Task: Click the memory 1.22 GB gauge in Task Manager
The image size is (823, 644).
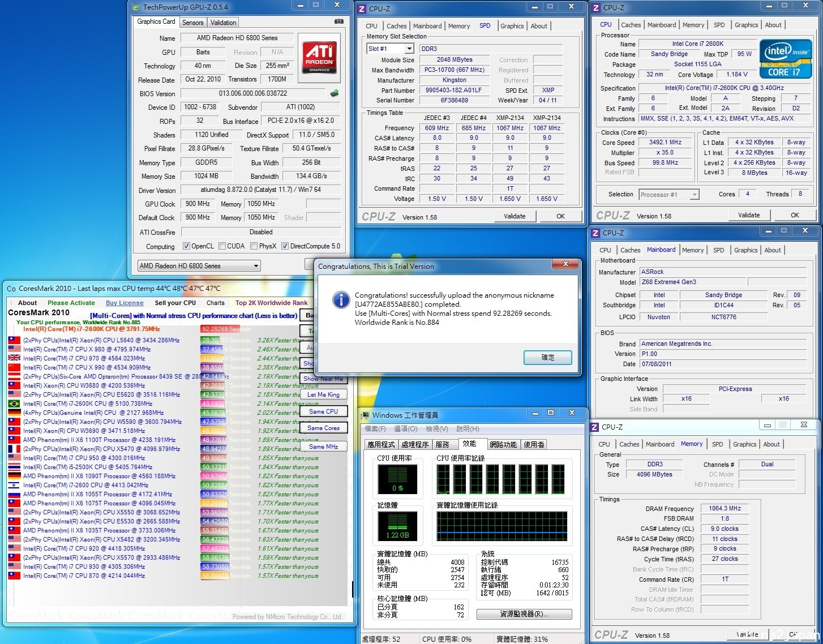Action: [x=397, y=526]
